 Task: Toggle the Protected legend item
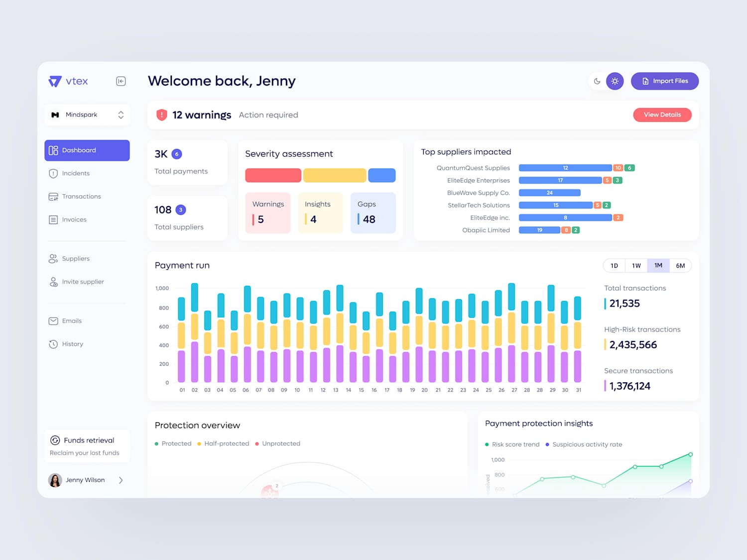(173, 444)
